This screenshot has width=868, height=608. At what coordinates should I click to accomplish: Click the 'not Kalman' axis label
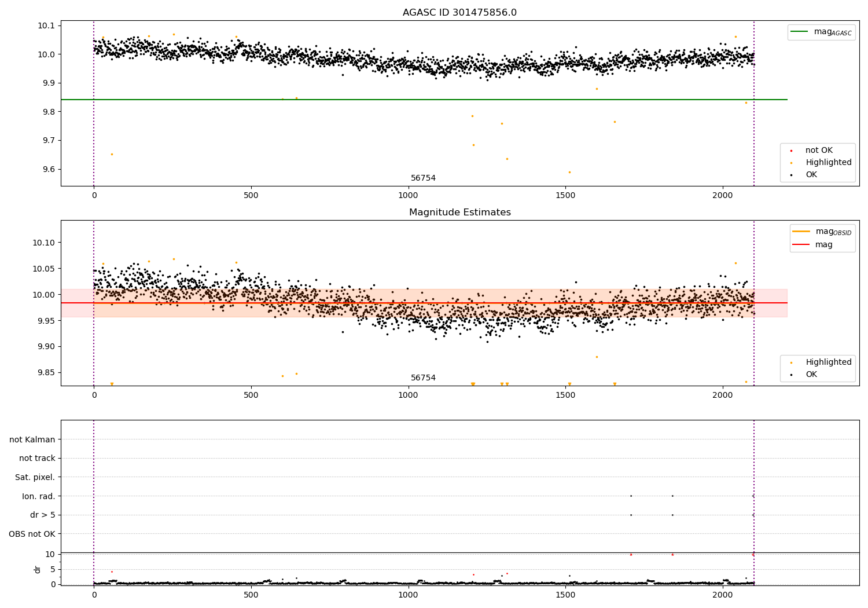pos(32,439)
